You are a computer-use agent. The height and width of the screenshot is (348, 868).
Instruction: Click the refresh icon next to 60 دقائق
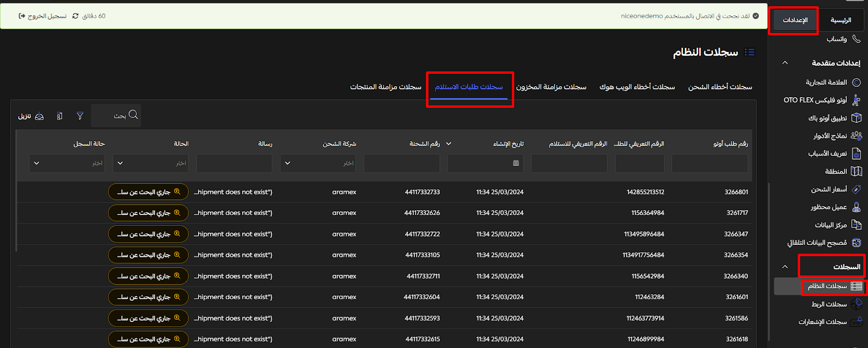point(75,16)
